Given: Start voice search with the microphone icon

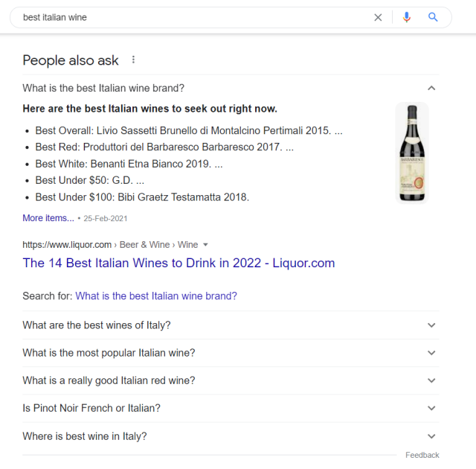Looking at the screenshot, I should coord(406,17).
